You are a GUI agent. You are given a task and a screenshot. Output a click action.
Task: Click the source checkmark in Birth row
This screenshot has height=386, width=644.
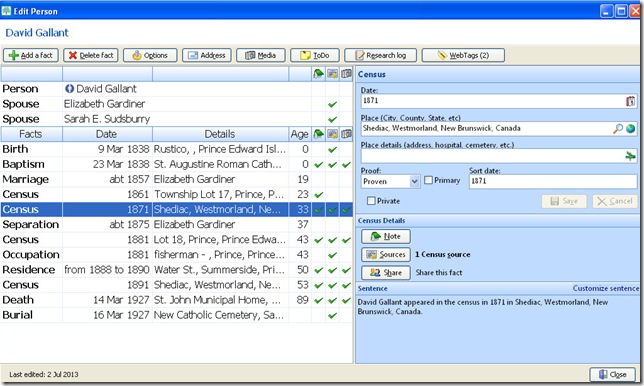point(332,149)
